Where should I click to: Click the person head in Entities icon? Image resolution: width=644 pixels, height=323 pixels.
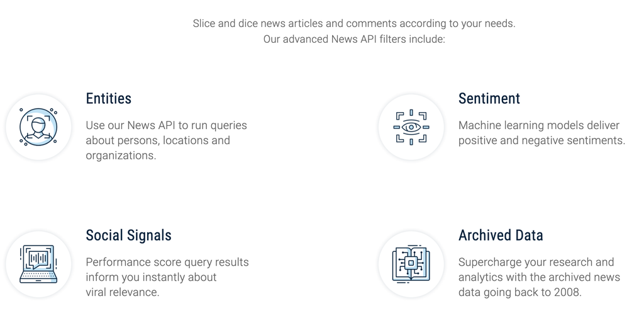38,124
